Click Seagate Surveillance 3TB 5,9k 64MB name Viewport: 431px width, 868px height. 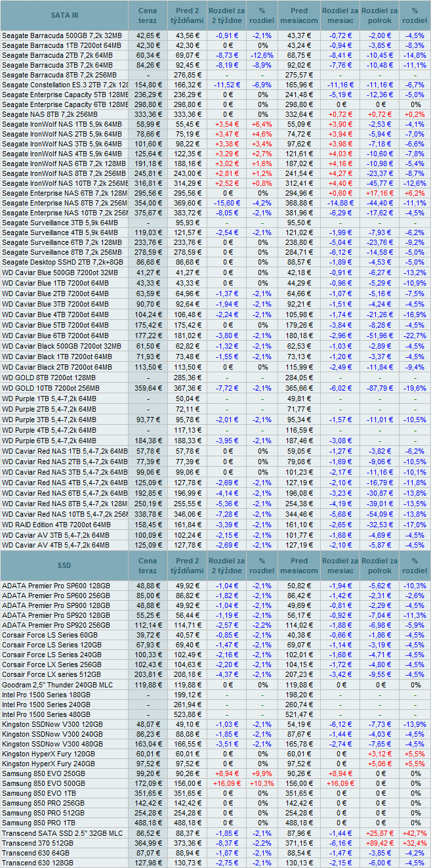click(60, 223)
